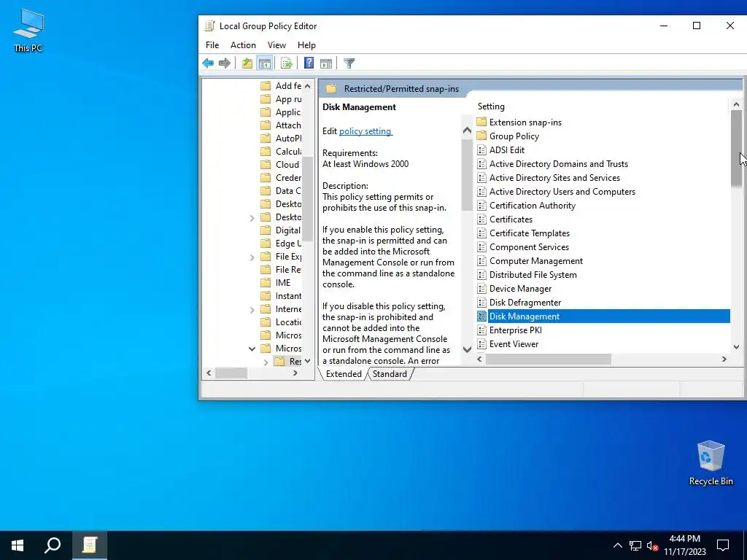Select Enterprise PKI setting

tap(516, 330)
